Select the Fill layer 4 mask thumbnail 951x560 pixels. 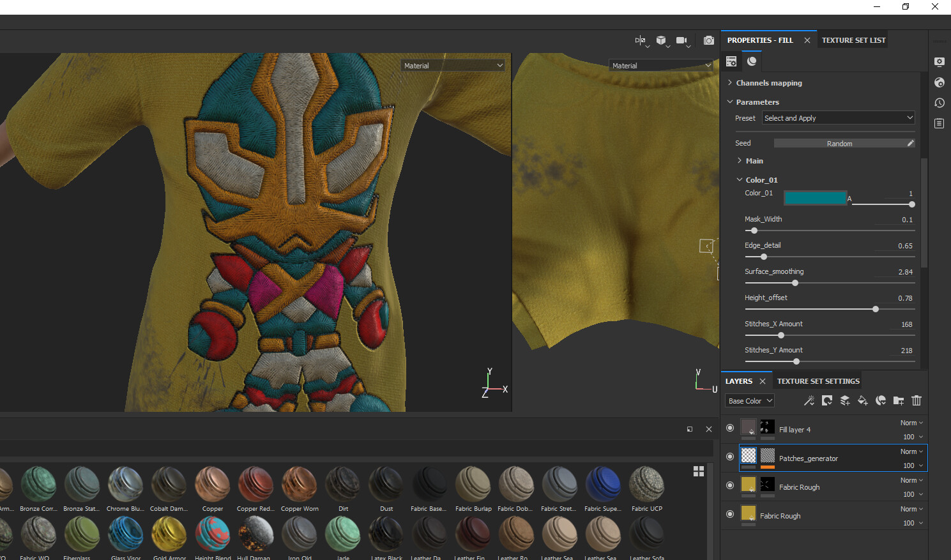click(x=768, y=427)
